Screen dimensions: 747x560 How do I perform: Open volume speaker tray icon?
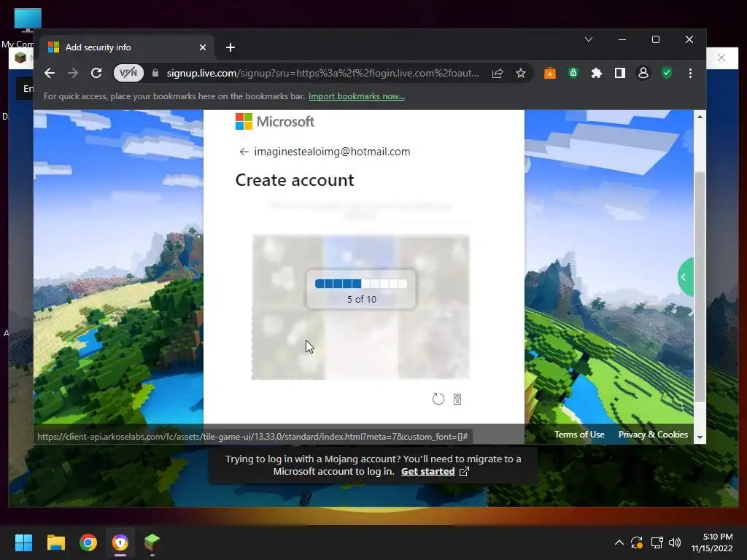pos(675,542)
